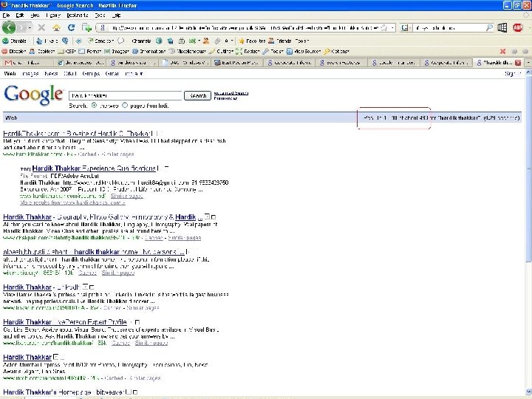Open Google Images link in top navigation
Image resolution: width=532 pixels, height=399 pixels.
click(x=30, y=74)
